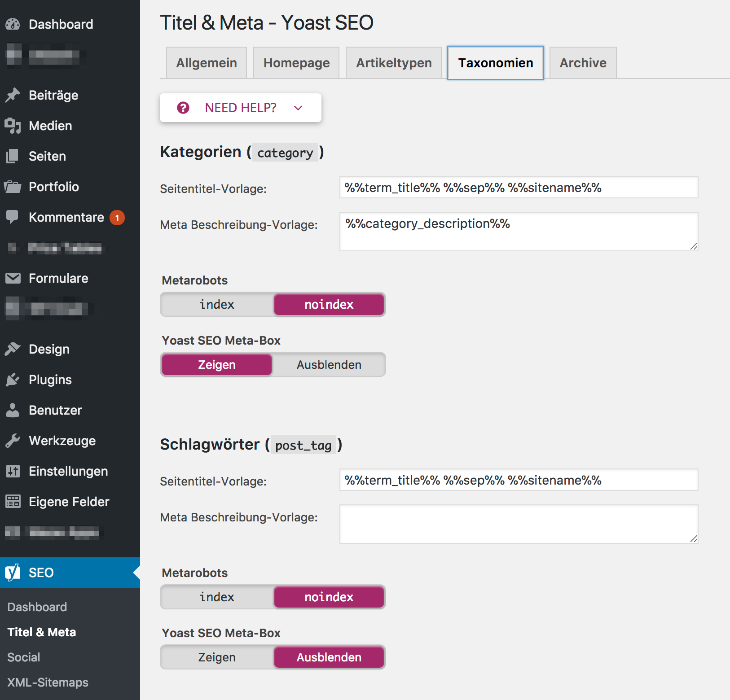Open the Eigene Felder menu
The height and width of the screenshot is (700, 730).
70,502
